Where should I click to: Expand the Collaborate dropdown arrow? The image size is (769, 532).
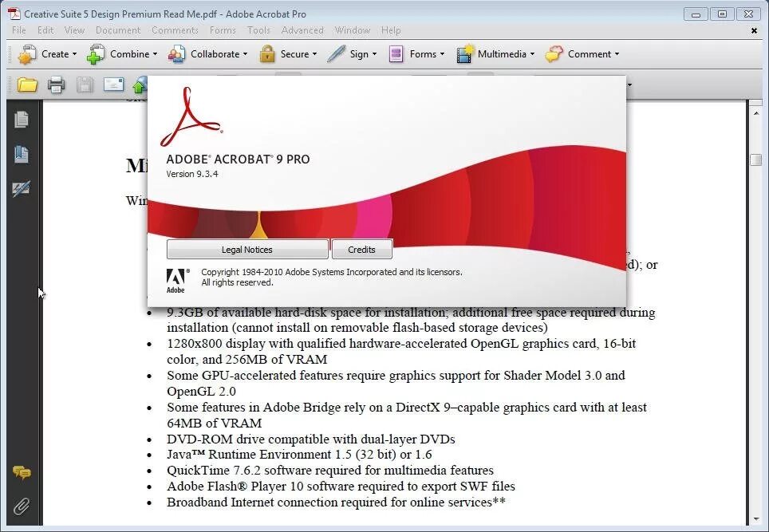point(245,54)
